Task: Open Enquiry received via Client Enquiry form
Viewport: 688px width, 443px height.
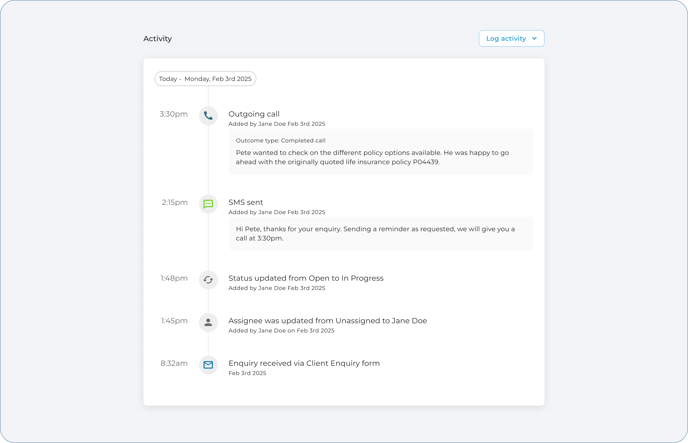Action: (x=304, y=363)
